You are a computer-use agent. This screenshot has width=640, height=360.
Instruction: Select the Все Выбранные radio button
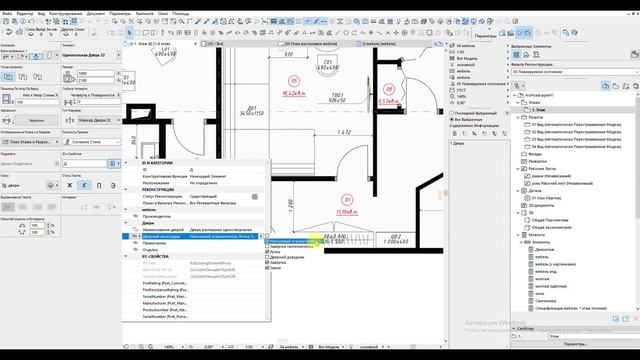pyautogui.click(x=452, y=119)
